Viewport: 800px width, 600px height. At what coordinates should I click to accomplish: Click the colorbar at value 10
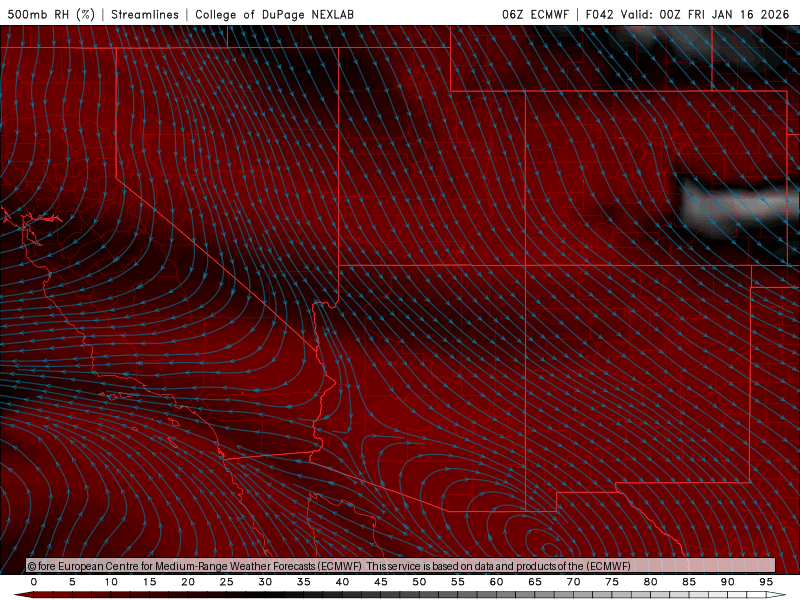pyautogui.click(x=111, y=582)
